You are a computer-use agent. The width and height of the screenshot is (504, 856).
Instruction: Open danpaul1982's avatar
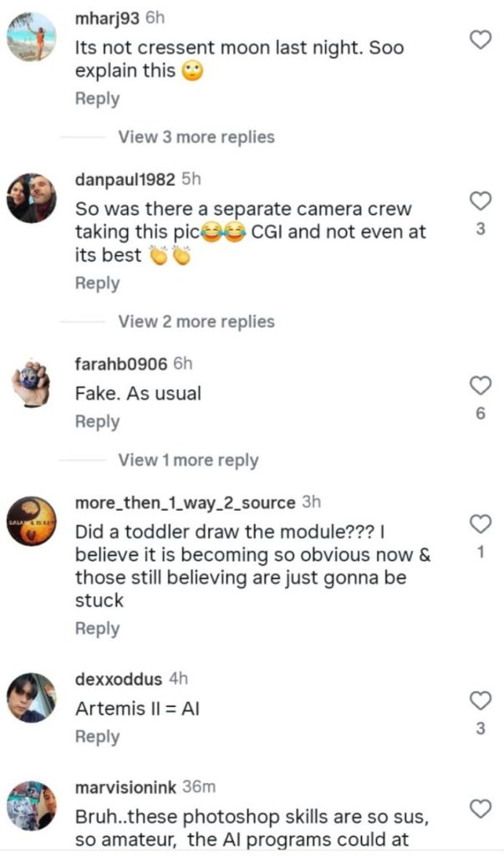click(32, 198)
